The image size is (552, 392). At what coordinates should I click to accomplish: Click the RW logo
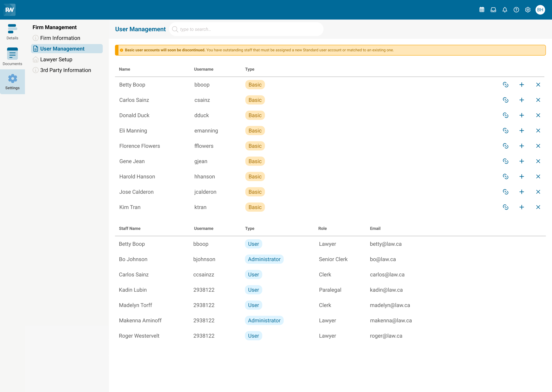[x=10, y=10]
